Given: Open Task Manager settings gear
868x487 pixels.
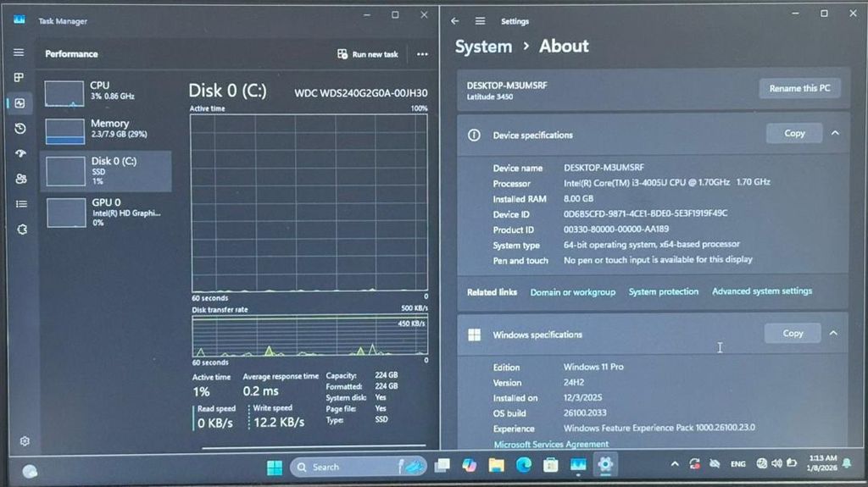Looking at the screenshot, I should (25, 441).
